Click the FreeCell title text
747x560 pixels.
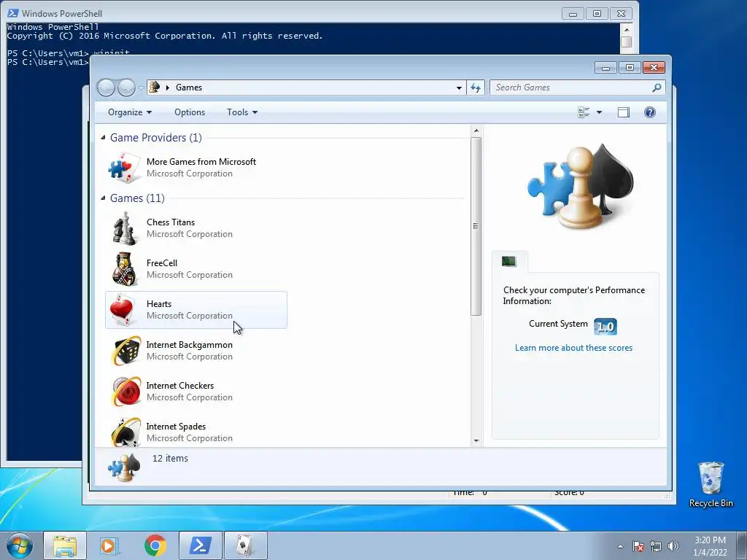coord(161,263)
